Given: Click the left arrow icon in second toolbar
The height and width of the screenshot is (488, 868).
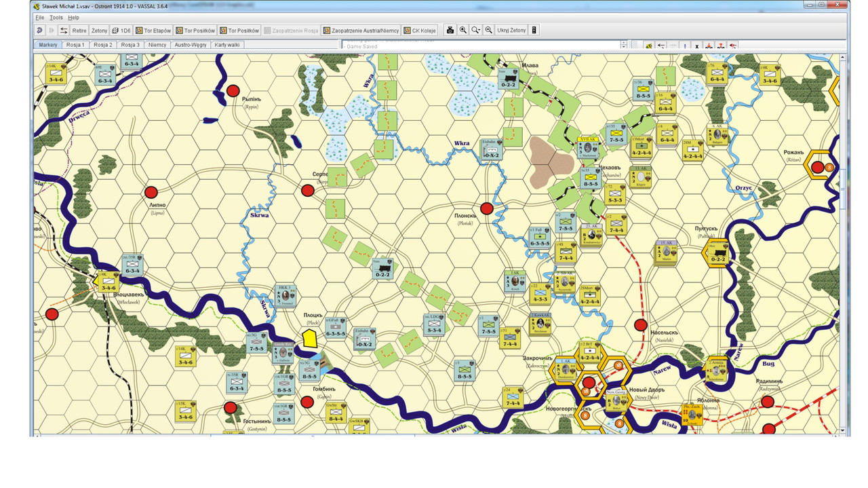Looking at the screenshot, I should point(661,45).
